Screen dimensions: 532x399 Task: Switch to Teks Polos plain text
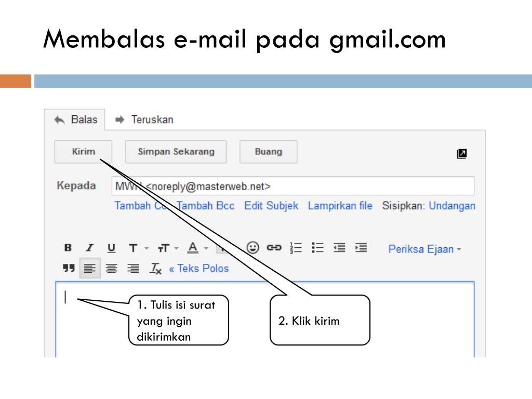pyautogui.click(x=199, y=269)
